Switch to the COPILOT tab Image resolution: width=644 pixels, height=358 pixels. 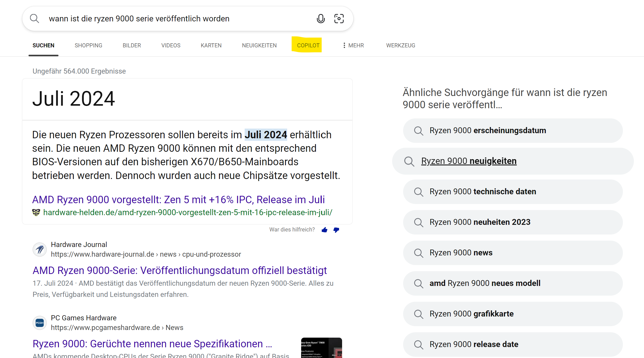point(308,45)
